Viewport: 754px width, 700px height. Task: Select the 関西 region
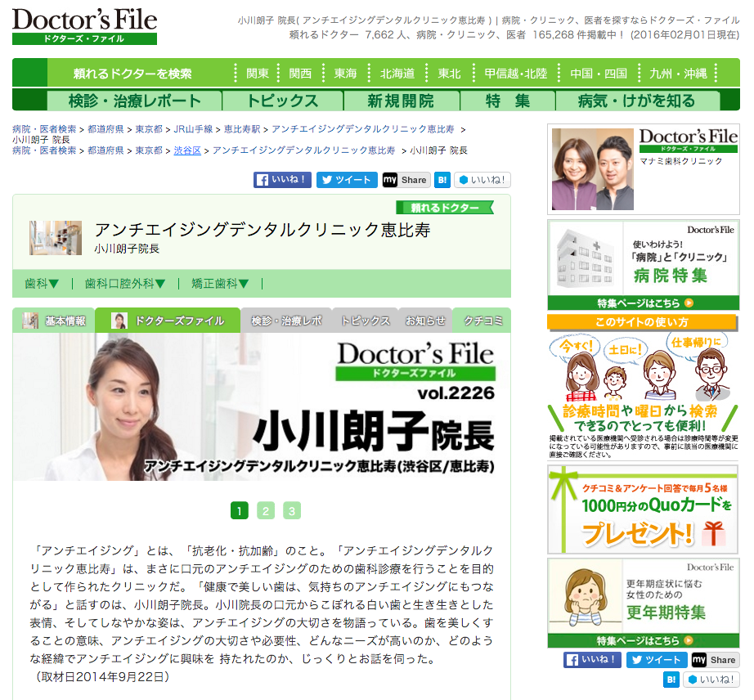(x=300, y=73)
